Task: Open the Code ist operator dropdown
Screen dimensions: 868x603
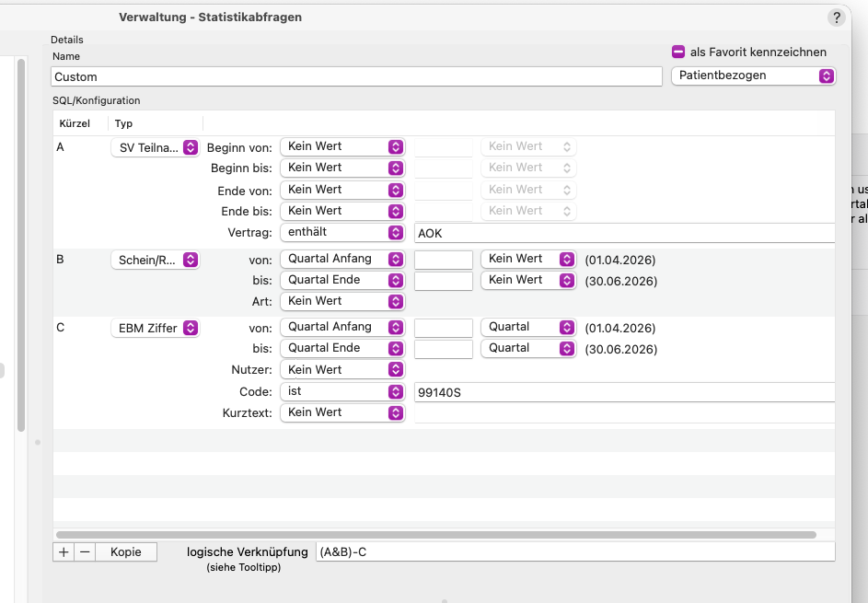Action: pos(342,391)
